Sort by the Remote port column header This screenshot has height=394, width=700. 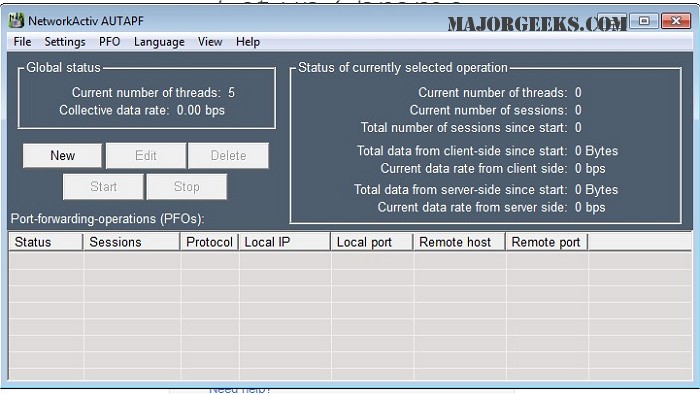546,242
